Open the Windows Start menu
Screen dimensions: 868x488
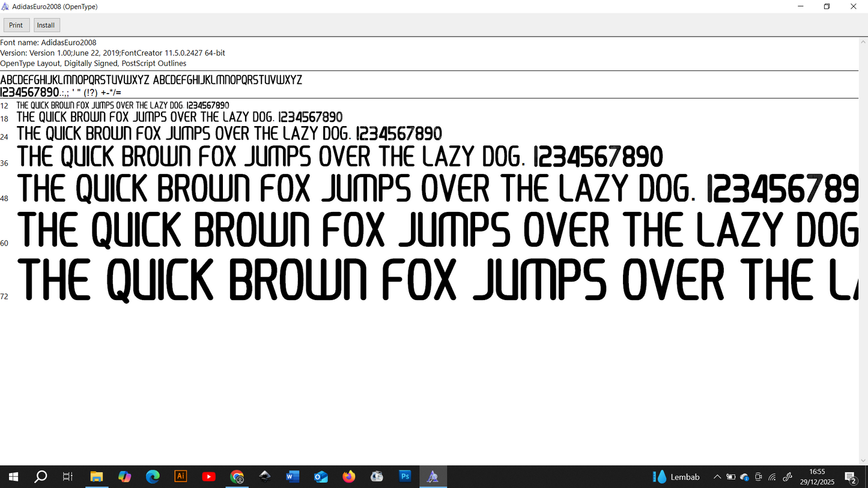tap(13, 477)
